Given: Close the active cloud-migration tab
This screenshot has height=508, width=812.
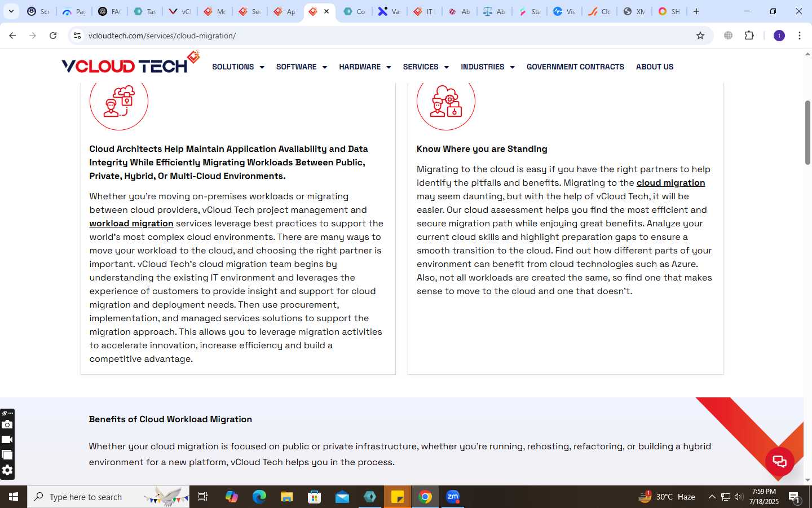Looking at the screenshot, I should pos(326,11).
